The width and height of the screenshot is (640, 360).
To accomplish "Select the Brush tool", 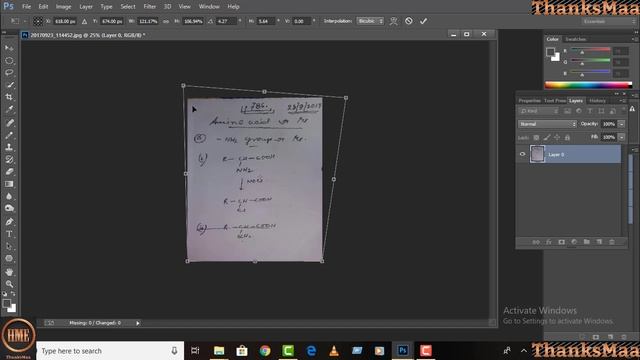I will point(9,135).
